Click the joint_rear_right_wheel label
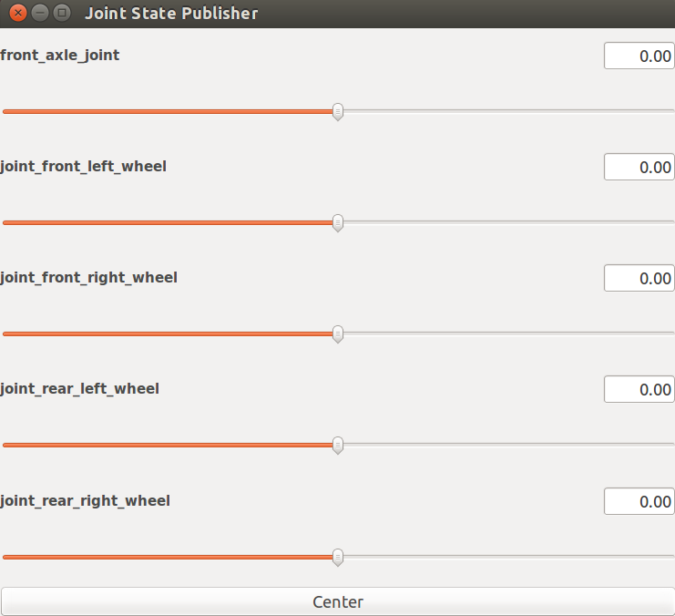The image size is (675, 616). [86, 500]
